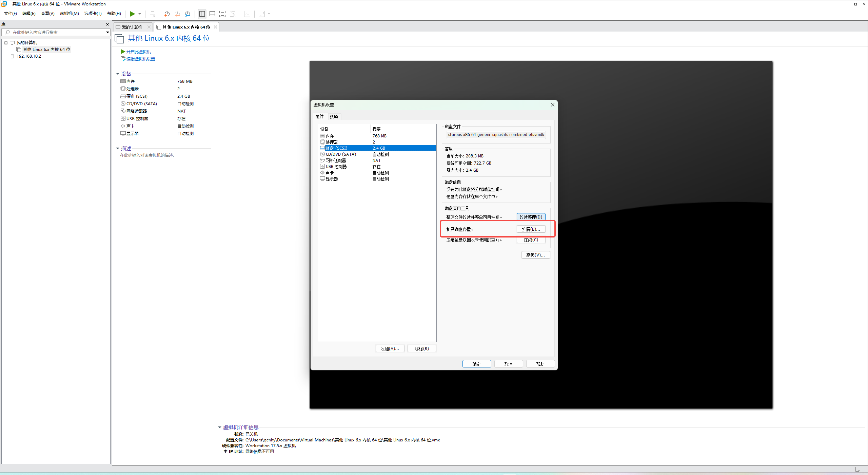Open the 查看(V) menu
868x475 pixels.
click(47, 14)
